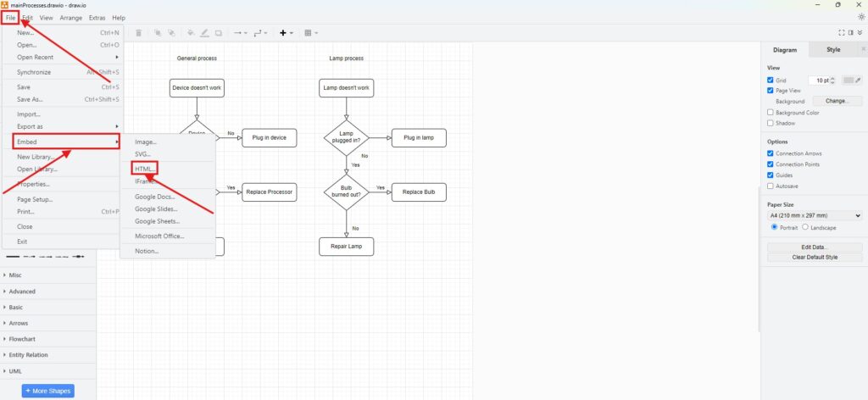Switch appearance with the sun icon

(861, 17)
